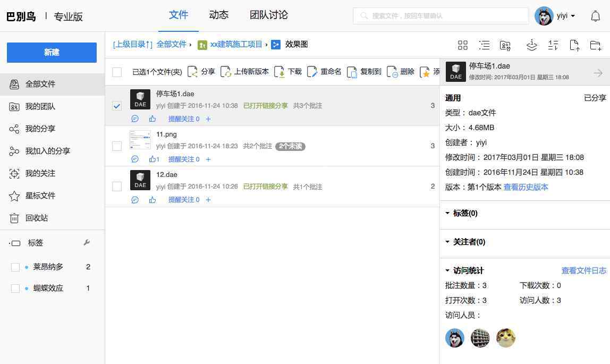Open 回收站 in the sidebar
This screenshot has width=610, height=364.
pyautogui.click(x=37, y=218)
